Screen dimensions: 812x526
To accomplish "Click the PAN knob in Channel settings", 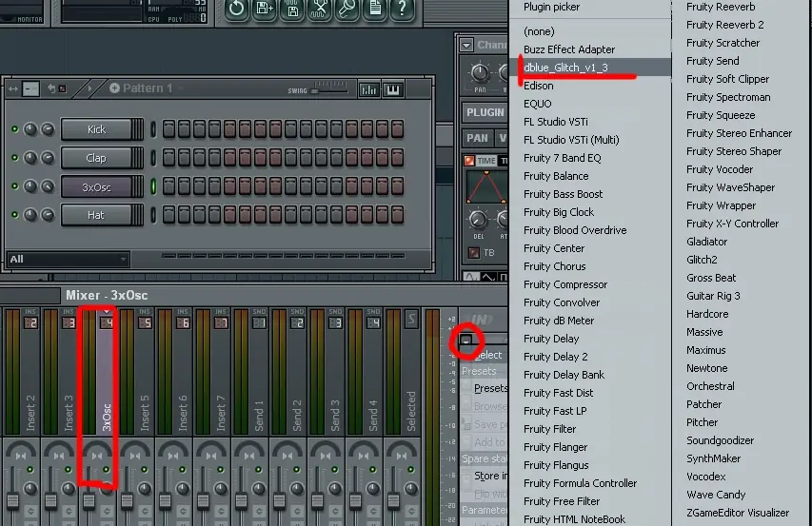I will [480, 73].
